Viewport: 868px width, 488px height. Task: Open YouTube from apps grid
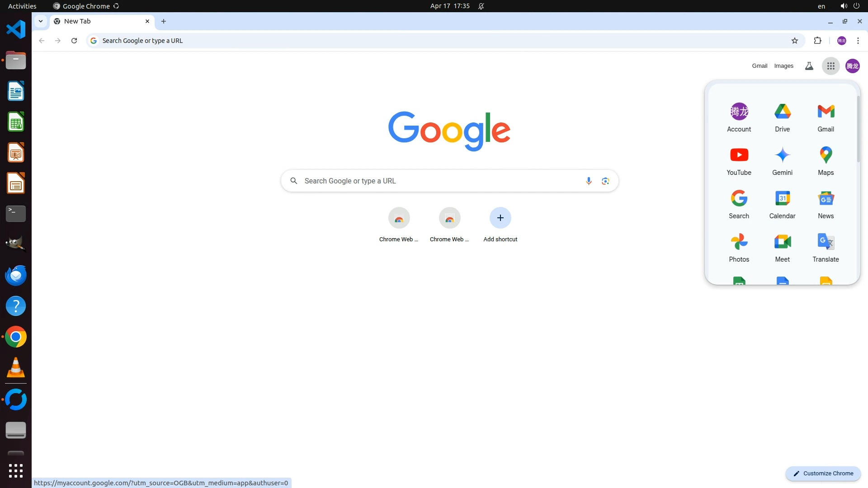pos(739,160)
